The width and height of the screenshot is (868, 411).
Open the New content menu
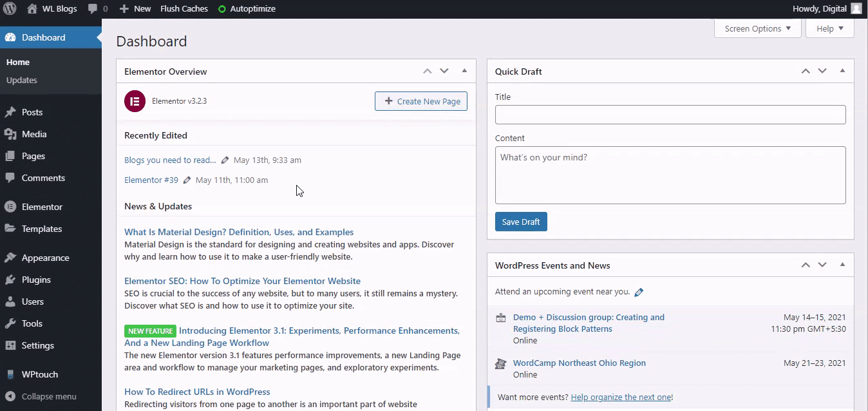click(135, 9)
